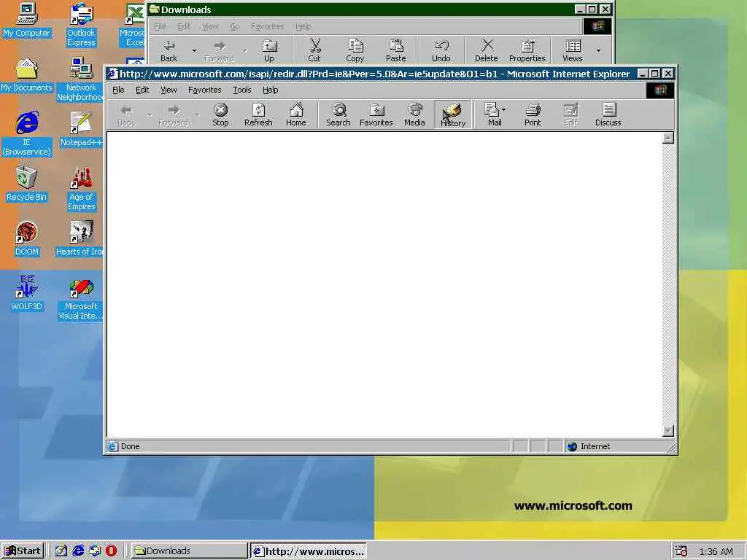Open the Favorites menu in Internet Explorer
This screenshot has width=747, height=560.
(204, 90)
